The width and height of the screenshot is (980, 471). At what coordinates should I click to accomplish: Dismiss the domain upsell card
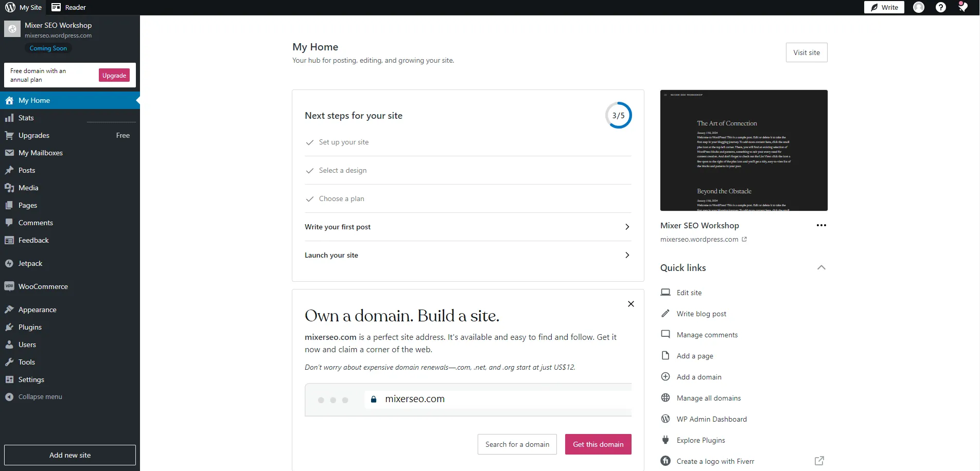click(x=631, y=304)
